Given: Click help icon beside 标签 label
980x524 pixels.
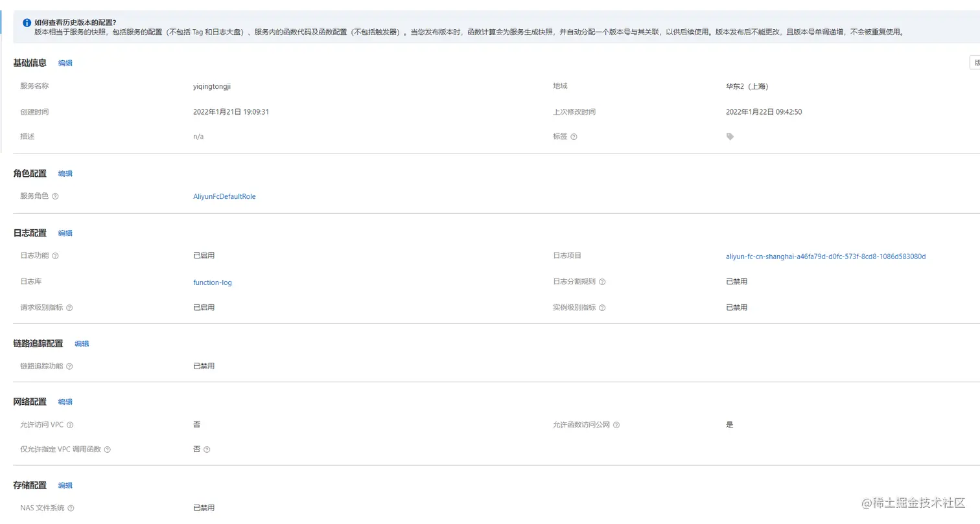Looking at the screenshot, I should tap(574, 137).
